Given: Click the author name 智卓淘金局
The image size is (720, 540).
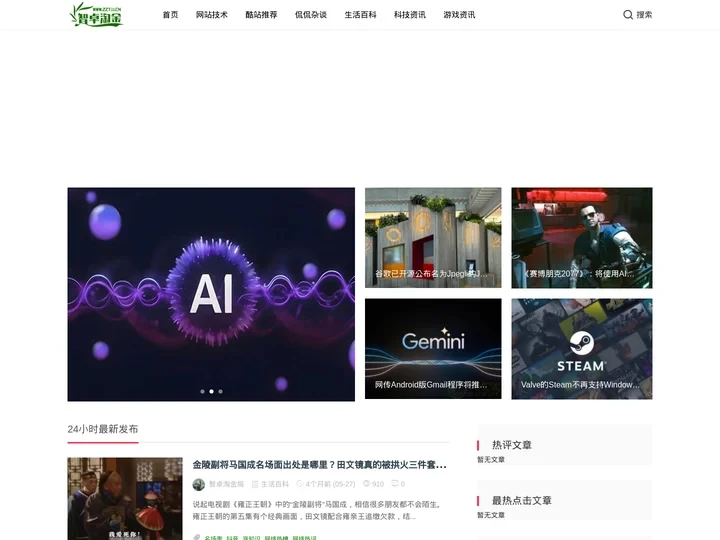Looking at the screenshot, I should click(226, 484).
